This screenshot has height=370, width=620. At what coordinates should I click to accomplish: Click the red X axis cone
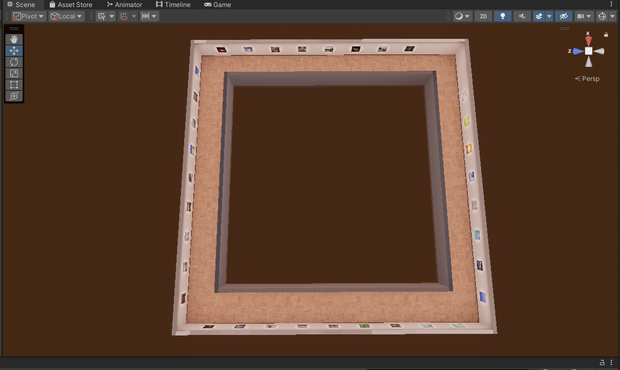pos(588,41)
